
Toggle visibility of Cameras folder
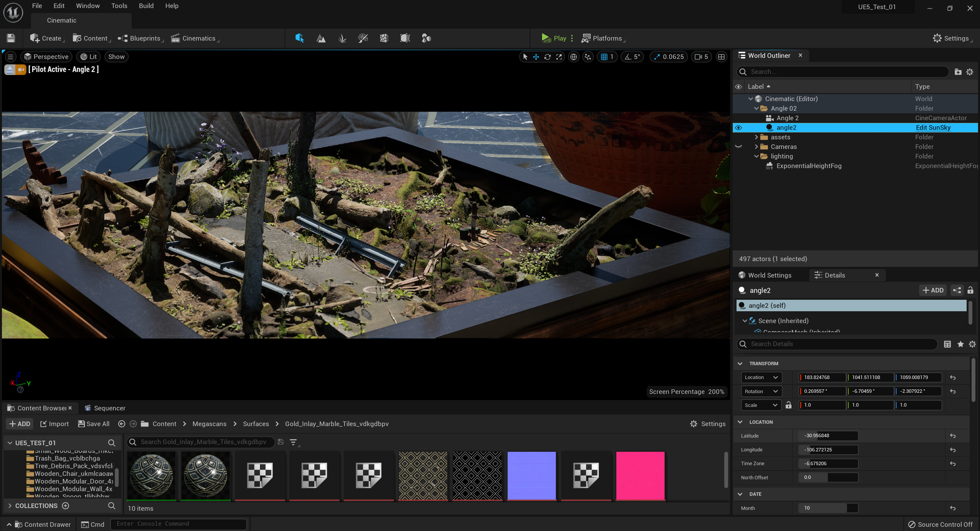pyautogui.click(x=738, y=147)
